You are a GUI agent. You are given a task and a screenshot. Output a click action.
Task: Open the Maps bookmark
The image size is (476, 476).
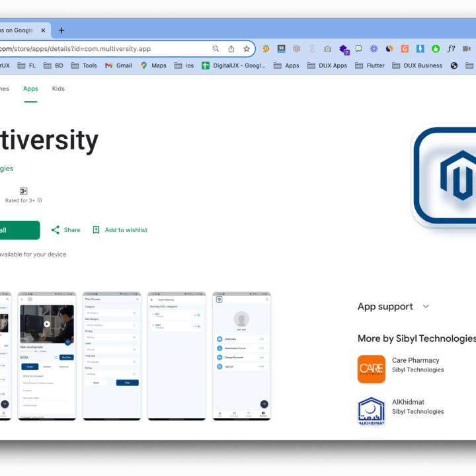click(153, 65)
